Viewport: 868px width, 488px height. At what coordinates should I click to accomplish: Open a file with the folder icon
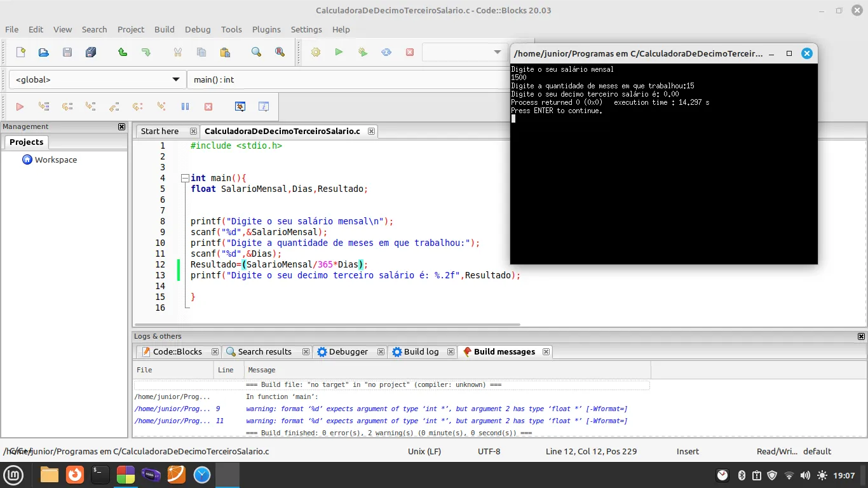43,52
